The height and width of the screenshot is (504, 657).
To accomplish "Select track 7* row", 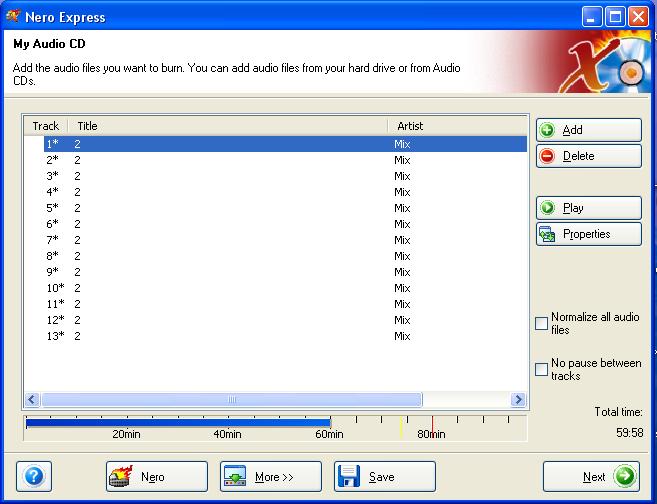I will point(285,240).
